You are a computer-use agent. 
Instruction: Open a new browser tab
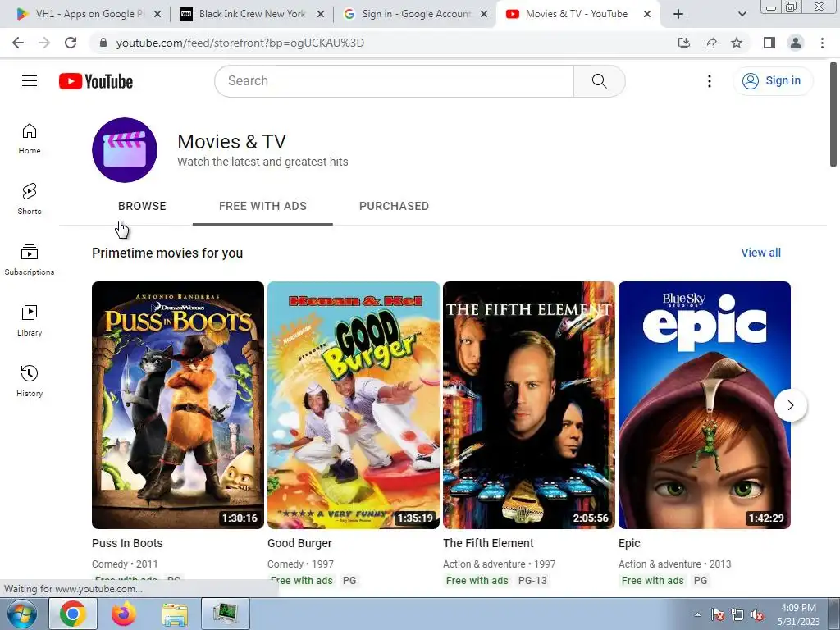coord(678,14)
